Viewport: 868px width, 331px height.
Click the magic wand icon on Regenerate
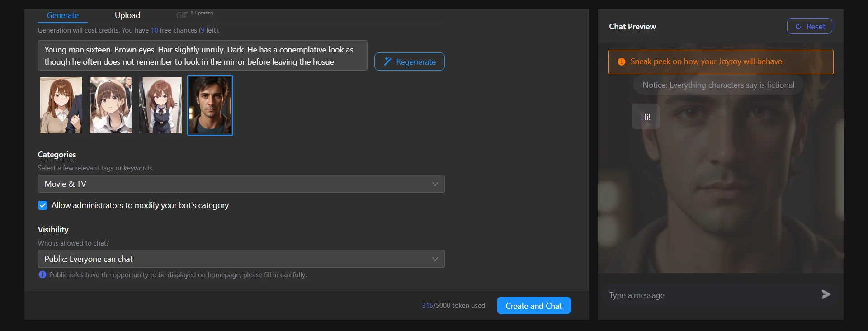click(387, 61)
